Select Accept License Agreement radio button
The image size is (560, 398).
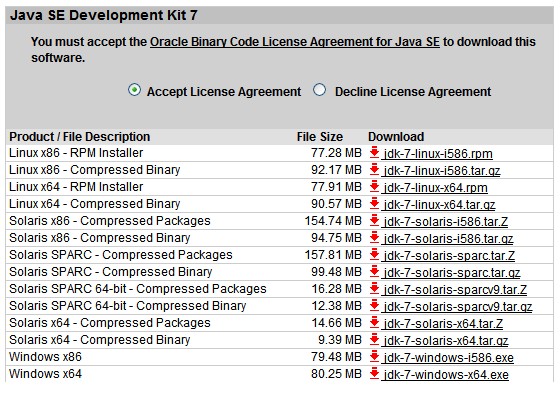point(134,90)
